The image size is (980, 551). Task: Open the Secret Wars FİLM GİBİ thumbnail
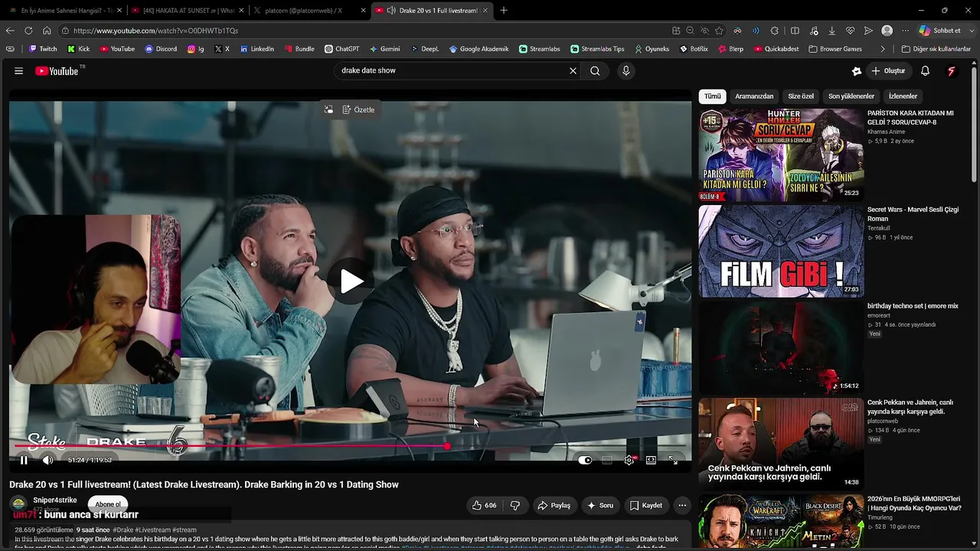[x=781, y=251]
